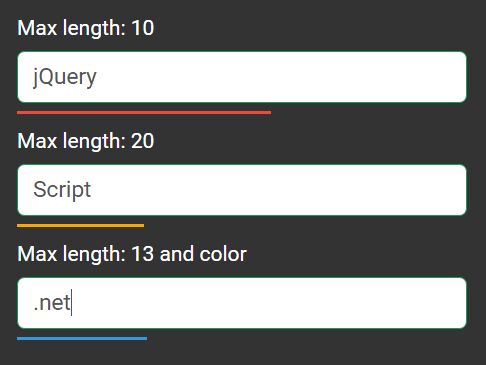486x365 pixels.
Task: Click blank area after .net in its field
Action: [268, 303]
